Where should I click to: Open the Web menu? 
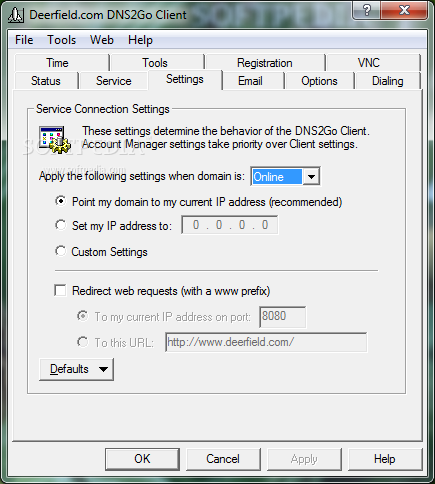pyautogui.click(x=102, y=40)
